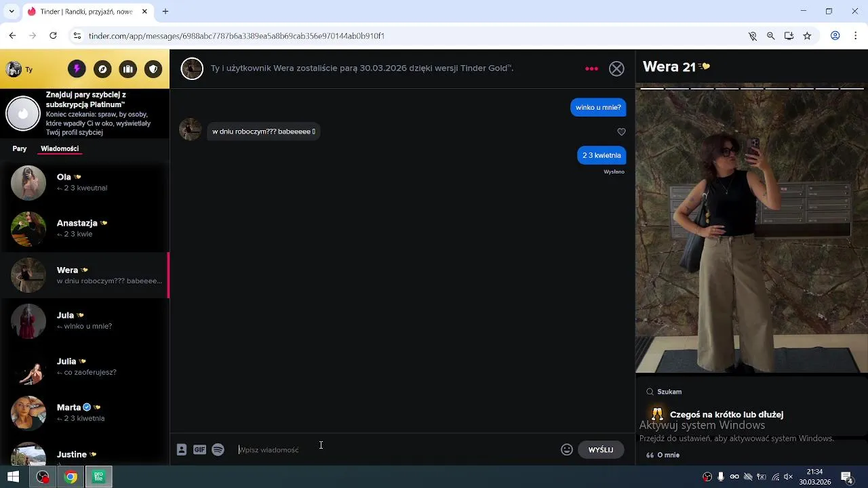Open the conversation with Julia
This screenshot has height=488, width=868.
(85, 367)
